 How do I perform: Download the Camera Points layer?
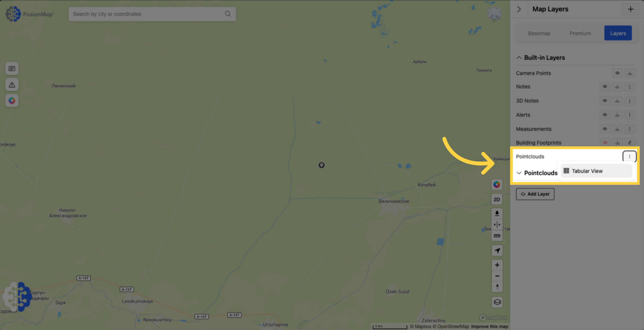pos(630,73)
